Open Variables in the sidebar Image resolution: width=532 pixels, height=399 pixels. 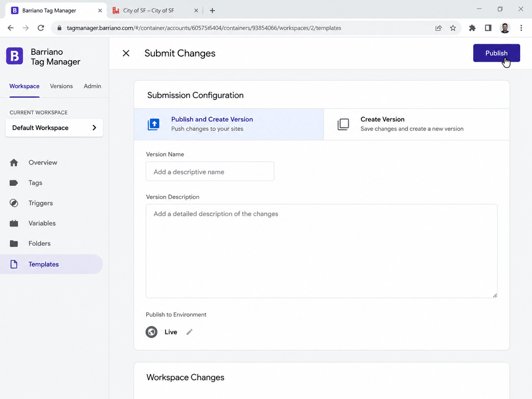click(x=51, y=223)
